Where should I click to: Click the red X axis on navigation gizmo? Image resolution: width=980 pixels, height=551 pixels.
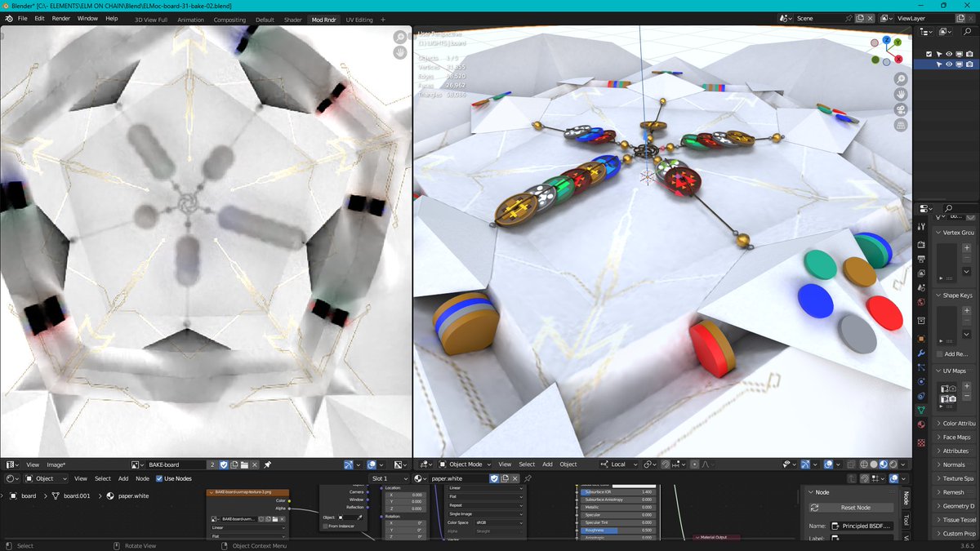(x=898, y=60)
